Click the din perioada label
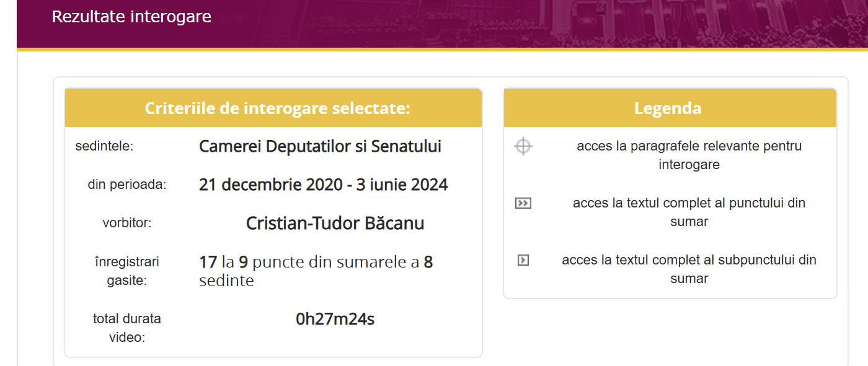The image size is (868, 366). (x=127, y=185)
